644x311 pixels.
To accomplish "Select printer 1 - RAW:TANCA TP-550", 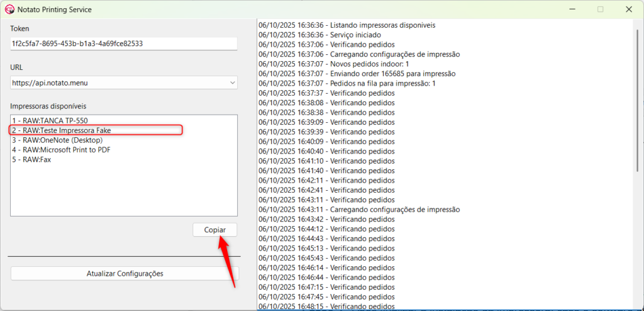I will click(x=47, y=120).
